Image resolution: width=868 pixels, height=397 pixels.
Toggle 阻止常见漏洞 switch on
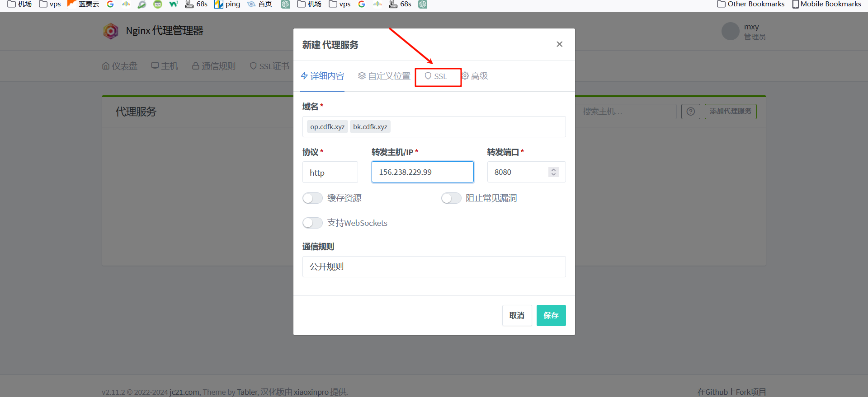(451, 198)
